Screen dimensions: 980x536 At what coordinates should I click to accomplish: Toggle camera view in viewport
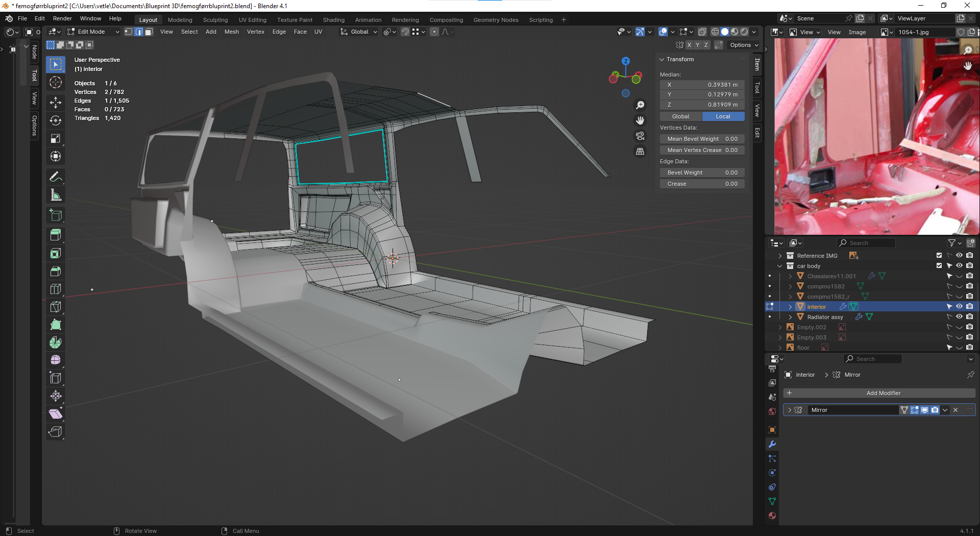point(640,136)
